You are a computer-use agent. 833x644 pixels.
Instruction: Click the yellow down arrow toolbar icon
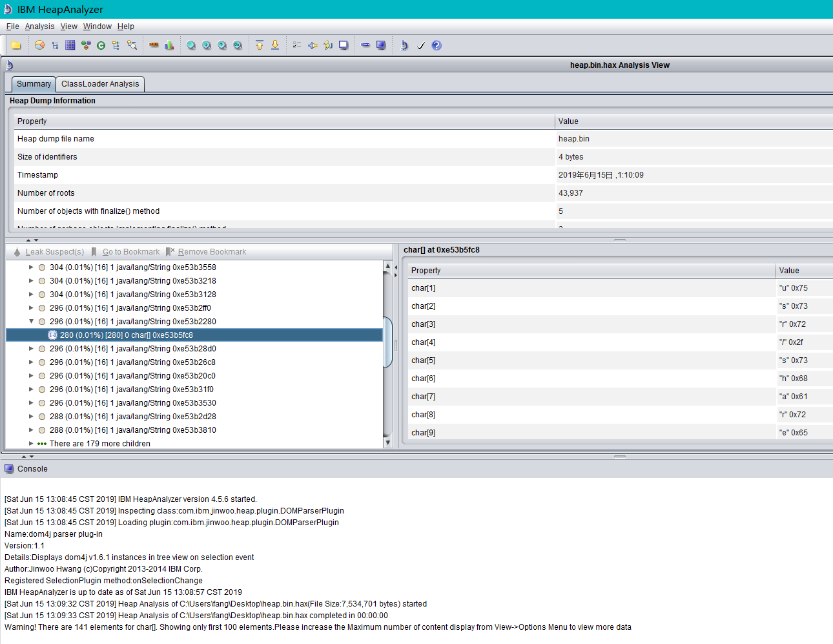(275, 45)
